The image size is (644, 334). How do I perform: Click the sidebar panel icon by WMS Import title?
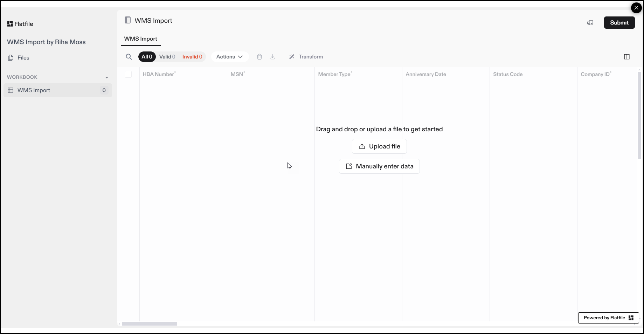coord(128,20)
